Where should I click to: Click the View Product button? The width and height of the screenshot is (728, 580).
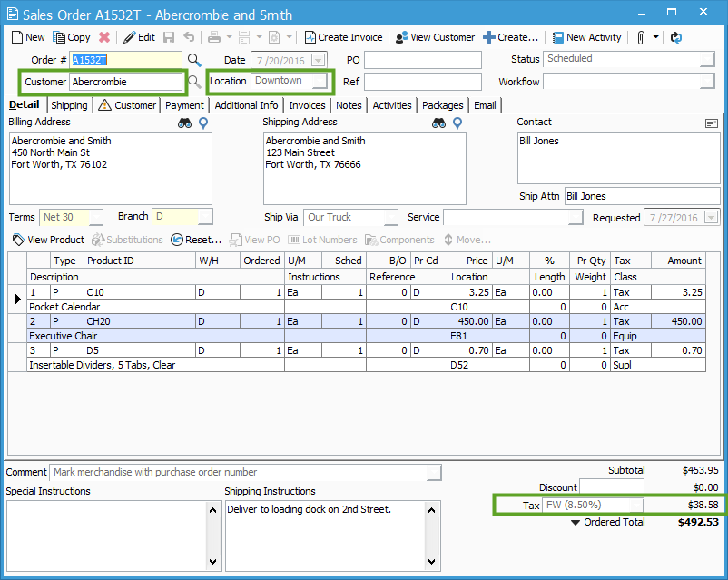point(48,240)
